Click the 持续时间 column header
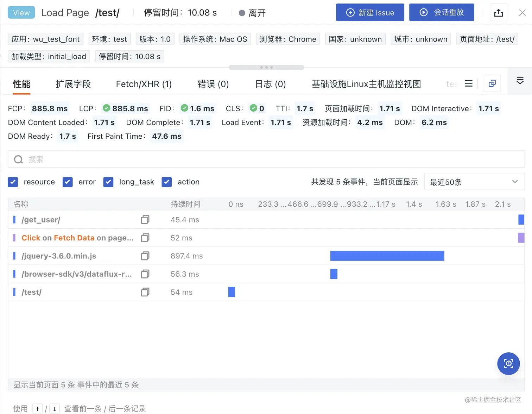The height and width of the screenshot is (414, 532). point(185,204)
